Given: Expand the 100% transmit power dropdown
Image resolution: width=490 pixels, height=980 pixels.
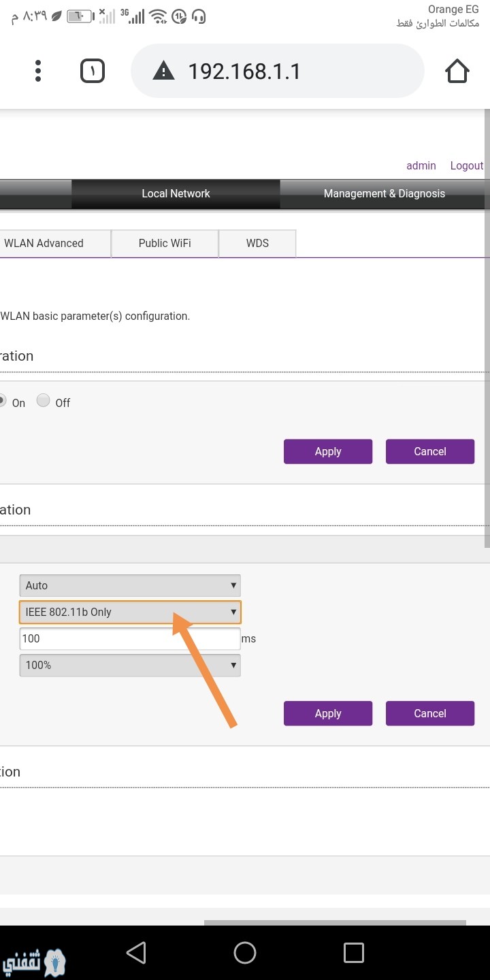Looking at the screenshot, I should 130,665.
